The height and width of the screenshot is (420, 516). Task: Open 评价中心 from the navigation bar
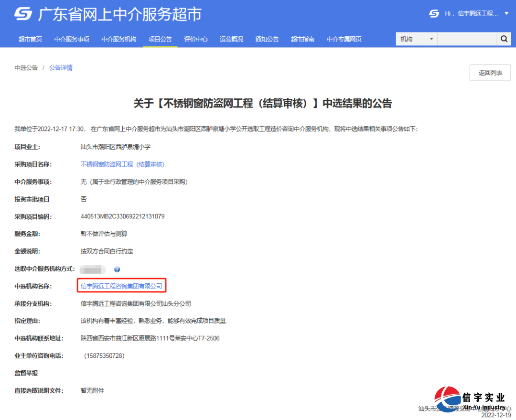pos(196,39)
